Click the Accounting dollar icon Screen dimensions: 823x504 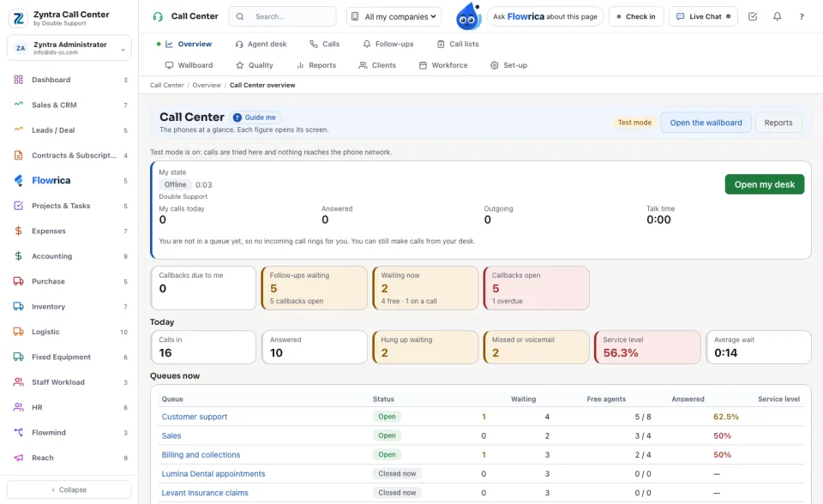pos(18,255)
